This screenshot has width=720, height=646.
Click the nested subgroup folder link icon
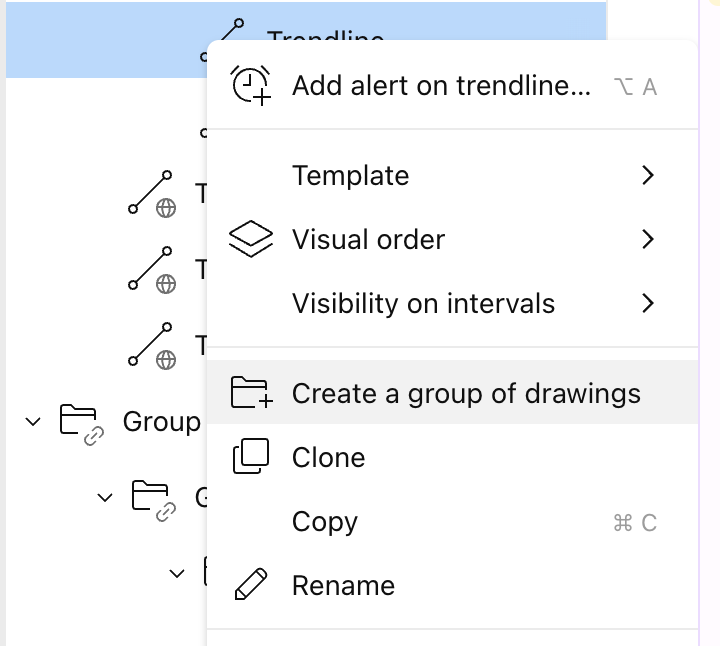click(154, 500)
